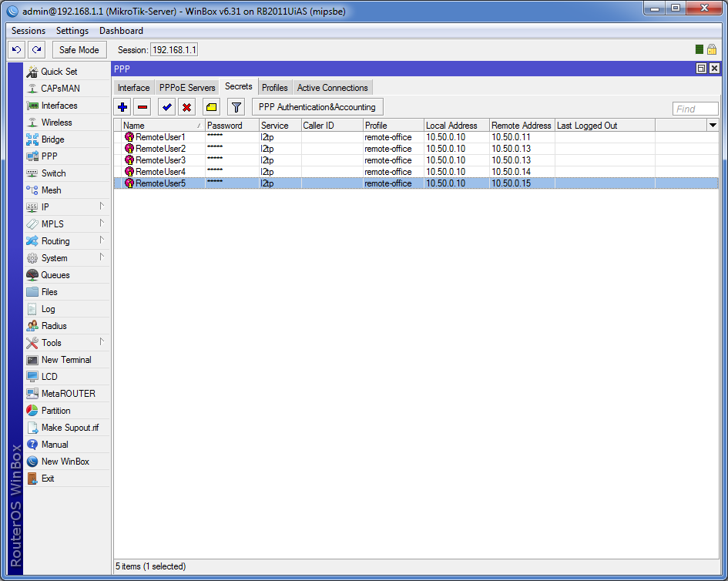
Task: Open the Filter funnel icon
Action: click(236, 107)
